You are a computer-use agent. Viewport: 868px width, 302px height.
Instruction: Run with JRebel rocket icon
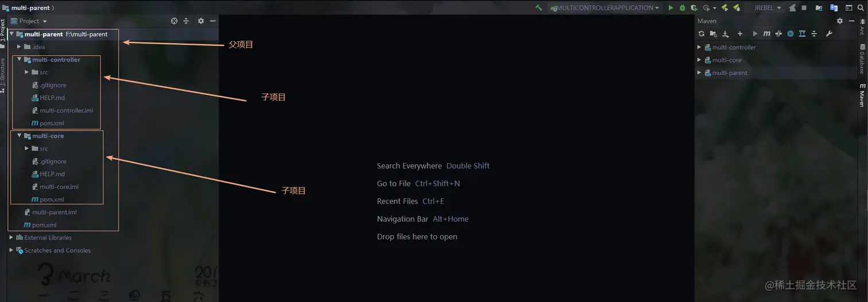click(x=724, y=8)
